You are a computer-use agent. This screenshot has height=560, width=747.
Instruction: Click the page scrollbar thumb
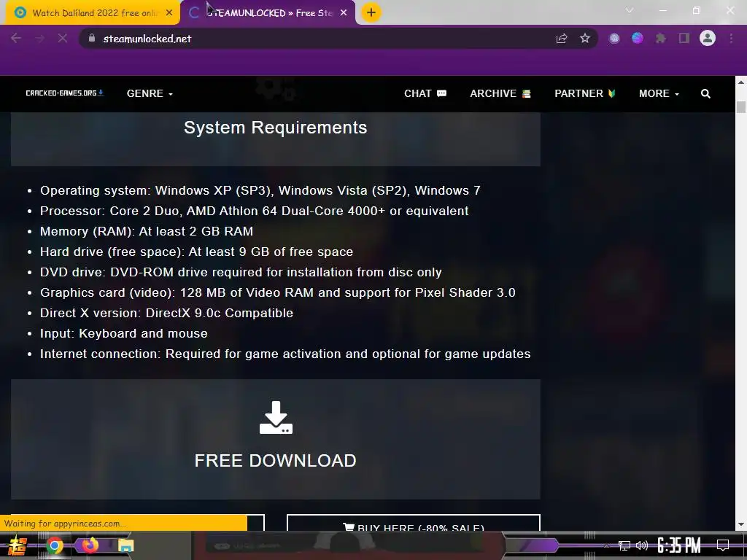(741, 107)
